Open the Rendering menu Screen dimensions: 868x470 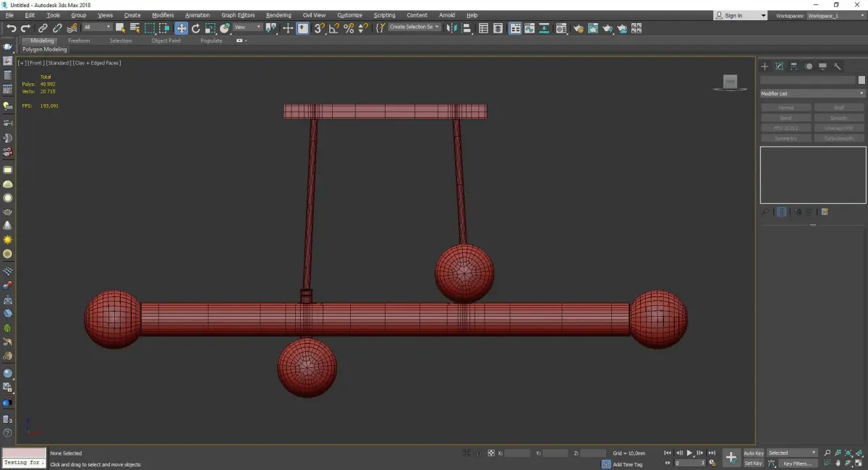pyautogui.click(x=278, y=15)
